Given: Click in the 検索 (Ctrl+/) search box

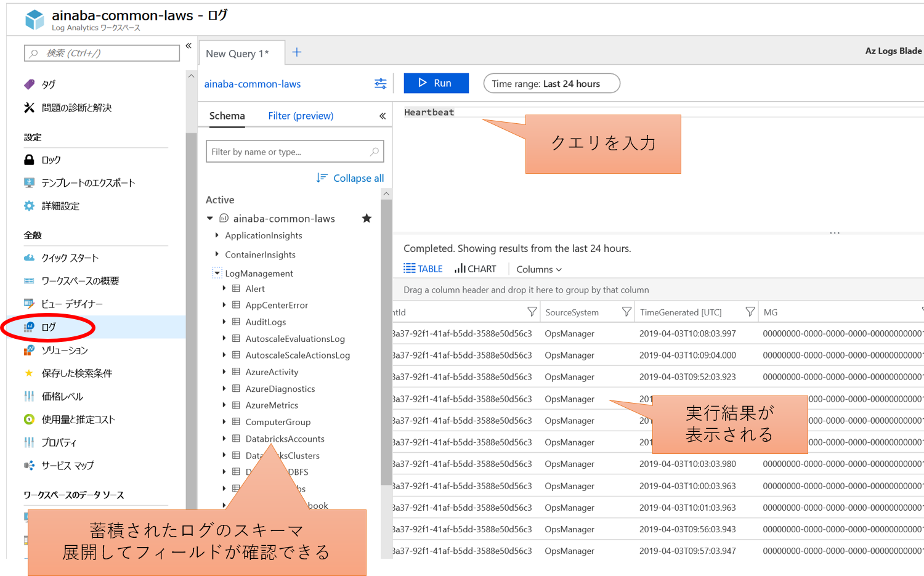Looking at the screenshot, I should 102,53.
